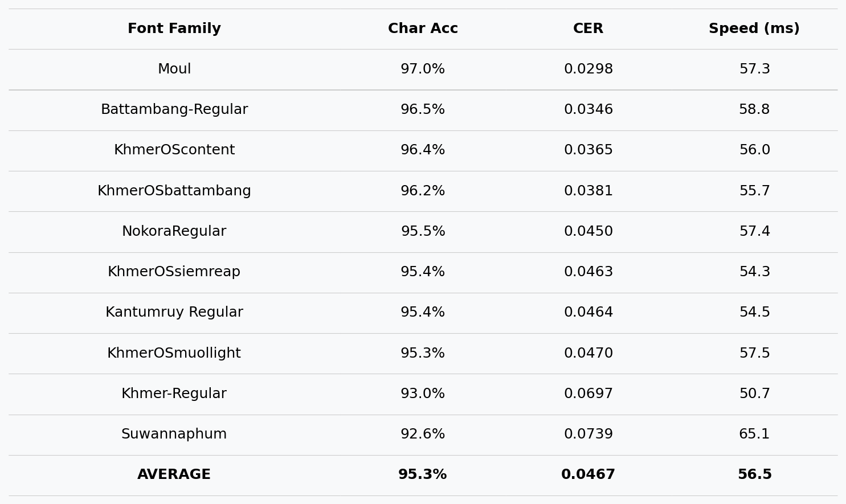Click the average speed value 56.5
Screen dimensions: 846x504
click(x=754, y=475)
